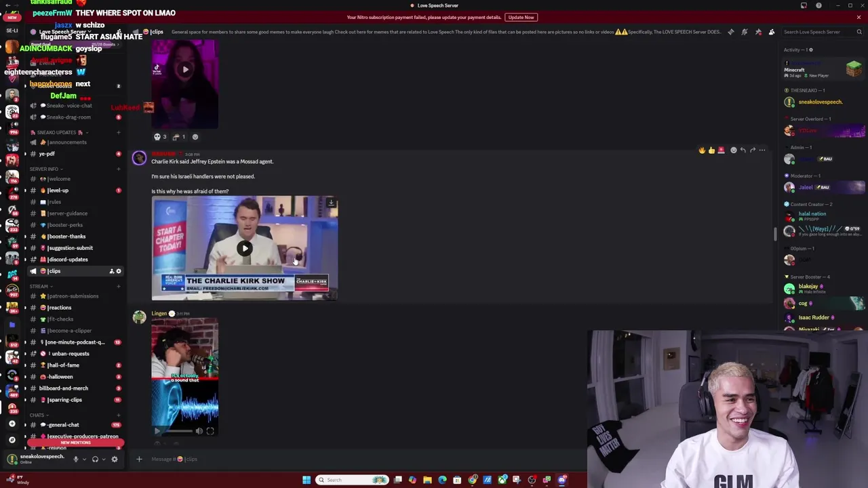Open Add Reaction smiley on message toolbar
Viewport: 868px width, 488px height.
pos(733,150)
